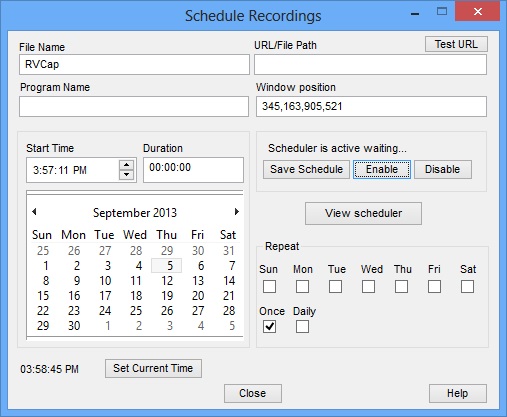Select September 12 in the calendar

click(167, 281)
